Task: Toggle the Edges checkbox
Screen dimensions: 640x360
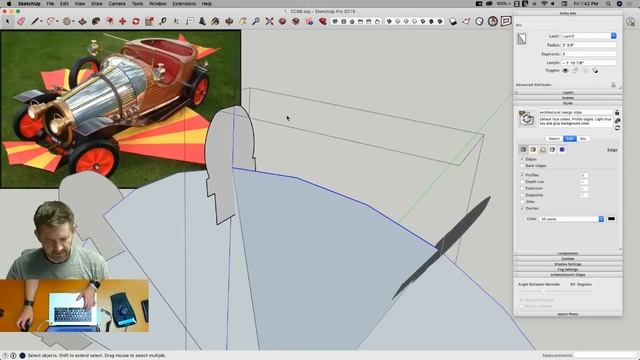Action: click(522, 159)
